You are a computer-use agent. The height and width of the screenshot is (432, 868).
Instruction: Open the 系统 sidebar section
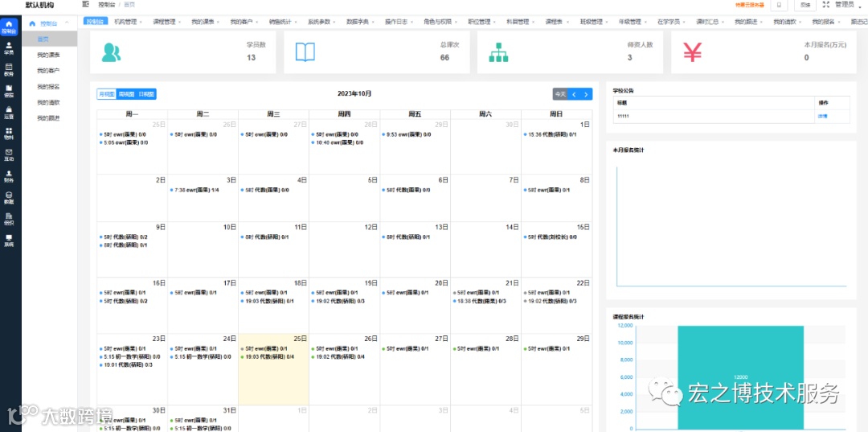9,241
